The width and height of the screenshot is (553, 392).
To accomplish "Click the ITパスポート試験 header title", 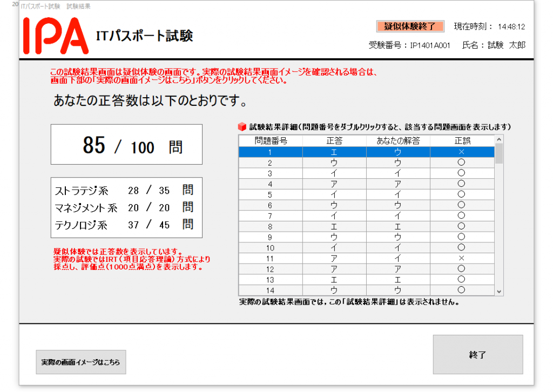I will 144,36.
